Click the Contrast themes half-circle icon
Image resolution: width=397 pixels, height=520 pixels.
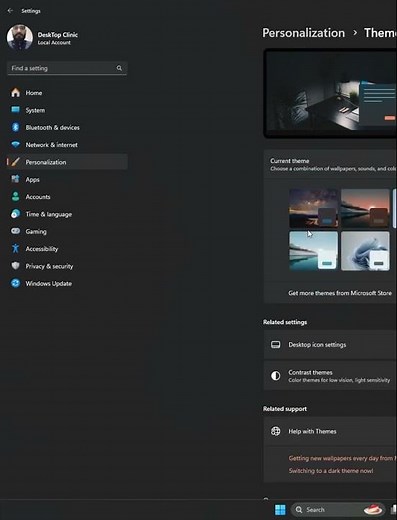click(x=275, y=376)
